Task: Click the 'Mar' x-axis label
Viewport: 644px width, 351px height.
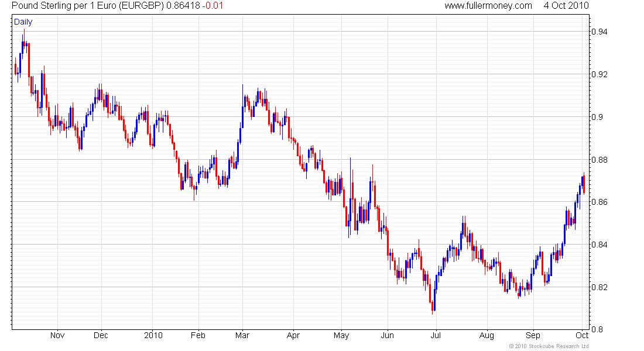Action: (x=242, y=335)
